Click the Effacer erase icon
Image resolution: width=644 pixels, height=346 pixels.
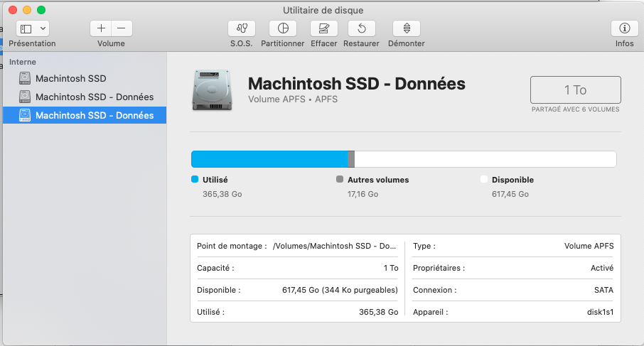click(x=324, y=28)
